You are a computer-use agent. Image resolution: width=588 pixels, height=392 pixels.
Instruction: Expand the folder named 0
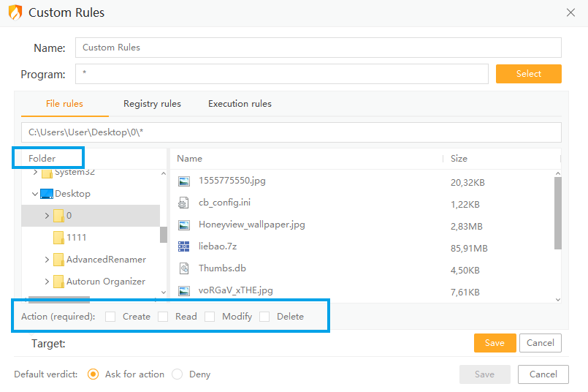47,216
